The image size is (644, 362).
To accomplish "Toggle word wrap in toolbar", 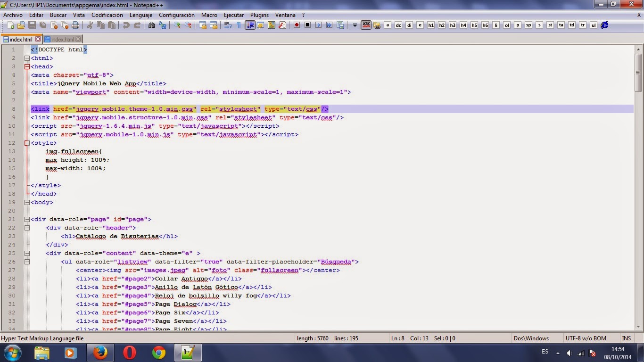I will tap(228, 25).
